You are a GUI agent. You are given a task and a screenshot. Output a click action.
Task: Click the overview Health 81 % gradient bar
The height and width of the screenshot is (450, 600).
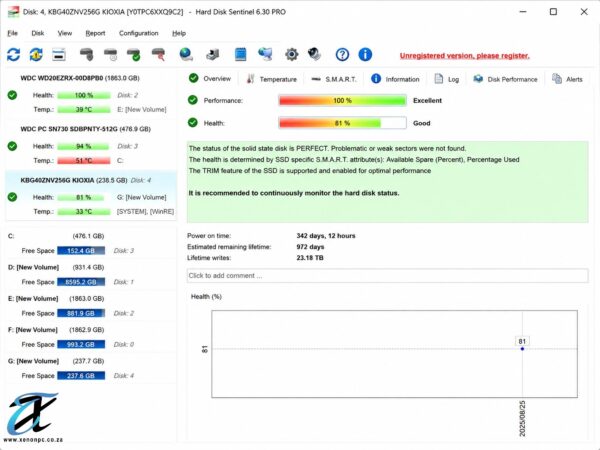(342, 123)
